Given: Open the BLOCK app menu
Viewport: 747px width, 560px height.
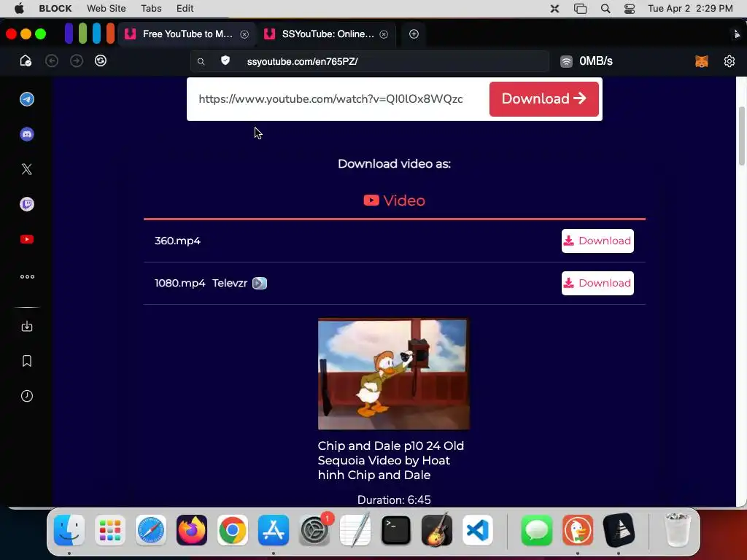Looking at the screenshot, I should (x=55, y=9).
